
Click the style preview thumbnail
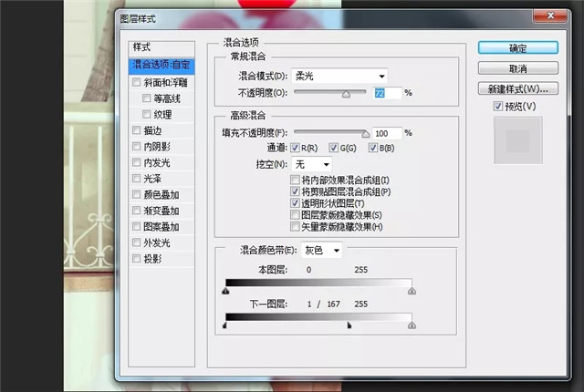[x=518, y=140]
